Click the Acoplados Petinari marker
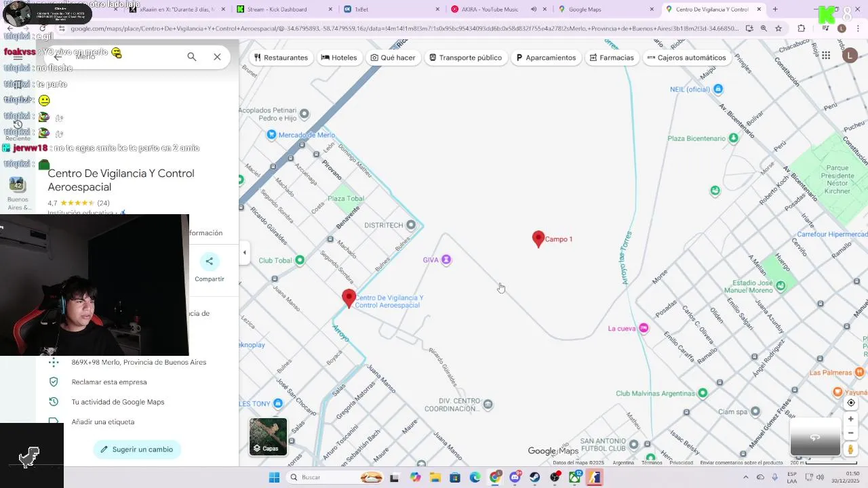The width and height of the screenshot is (868, 488). pos(304,114)
